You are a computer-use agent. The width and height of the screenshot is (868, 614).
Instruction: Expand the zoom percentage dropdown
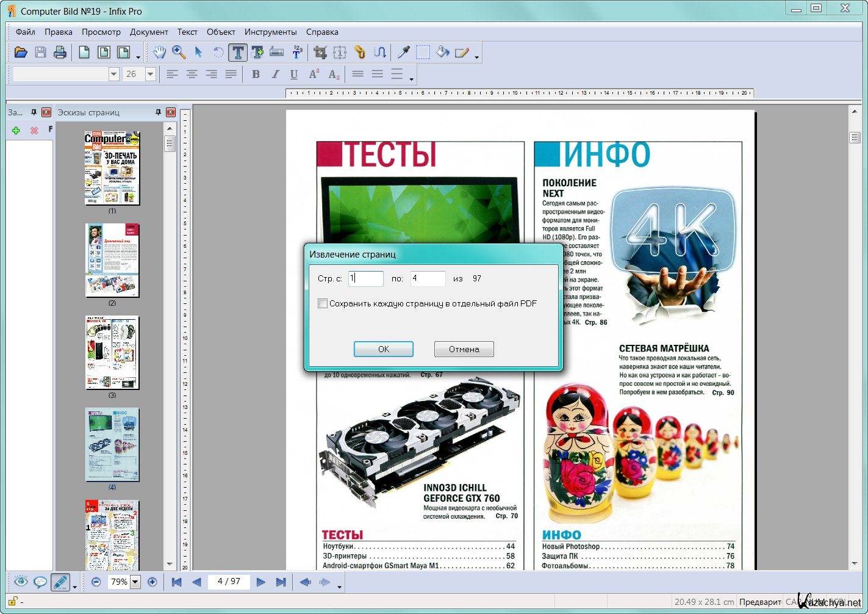tap(135, 582)
